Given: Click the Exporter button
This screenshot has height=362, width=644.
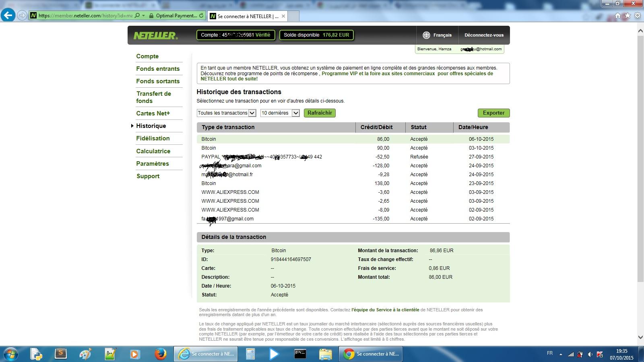Looking at the screenshot, I should coord(493,113).
